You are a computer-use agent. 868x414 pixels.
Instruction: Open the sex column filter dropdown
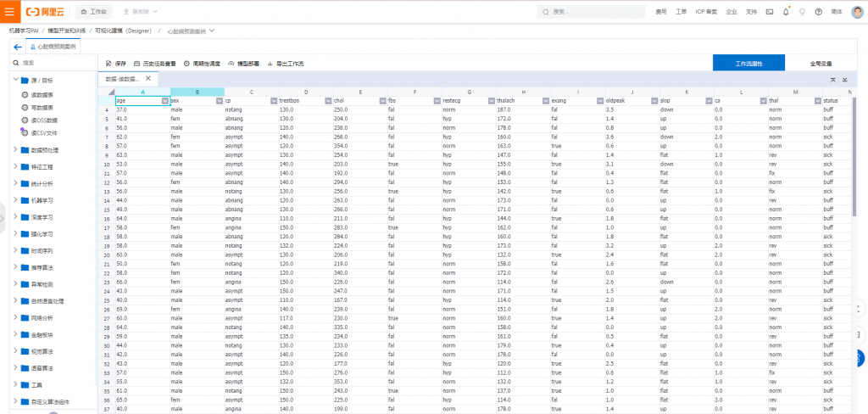click(x=220, y=102)
